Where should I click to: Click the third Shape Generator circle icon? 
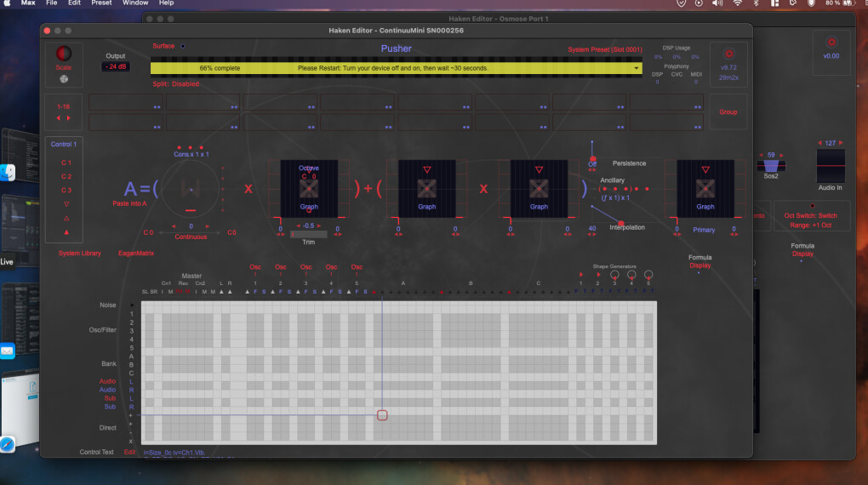(x=614, y=275)
